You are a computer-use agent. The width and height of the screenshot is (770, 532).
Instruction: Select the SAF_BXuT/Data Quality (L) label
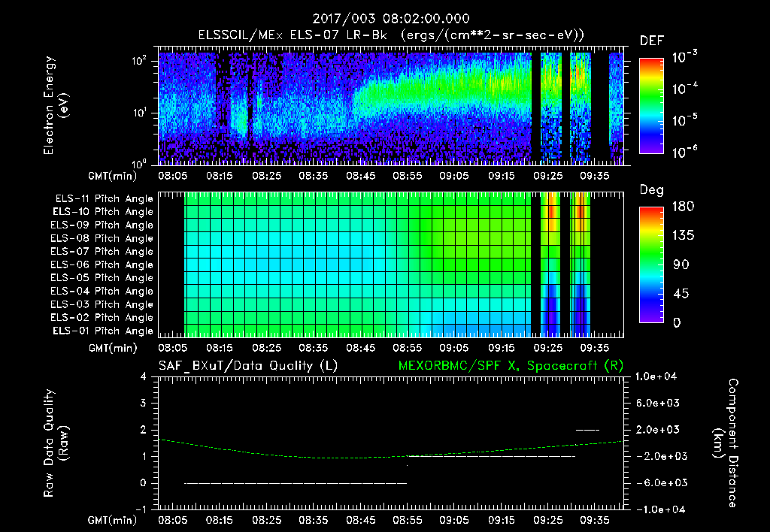click(248, 366)
